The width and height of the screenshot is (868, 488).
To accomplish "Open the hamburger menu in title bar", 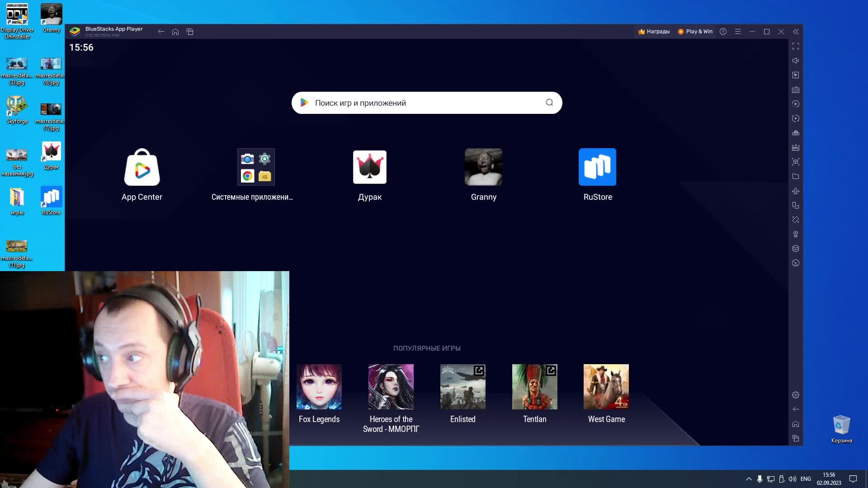I will [x=738, y=32].
